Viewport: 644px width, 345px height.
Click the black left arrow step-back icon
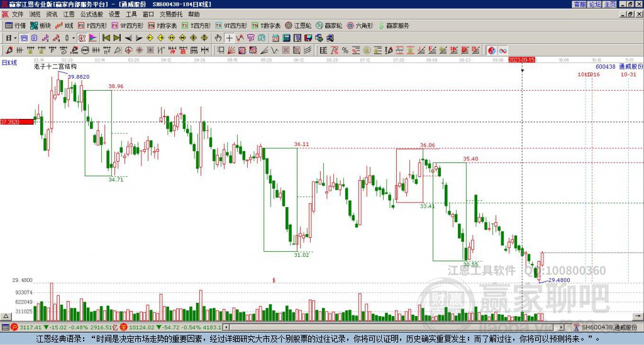click(128, 38)
